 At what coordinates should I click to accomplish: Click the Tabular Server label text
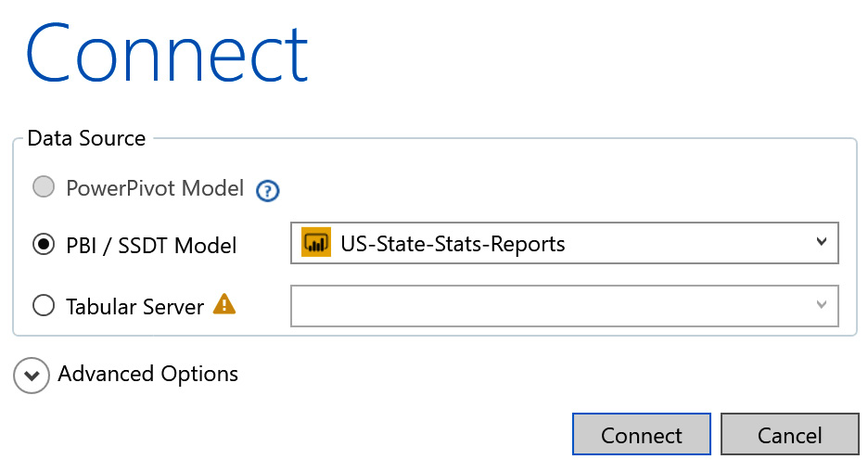tap(134, 307)
